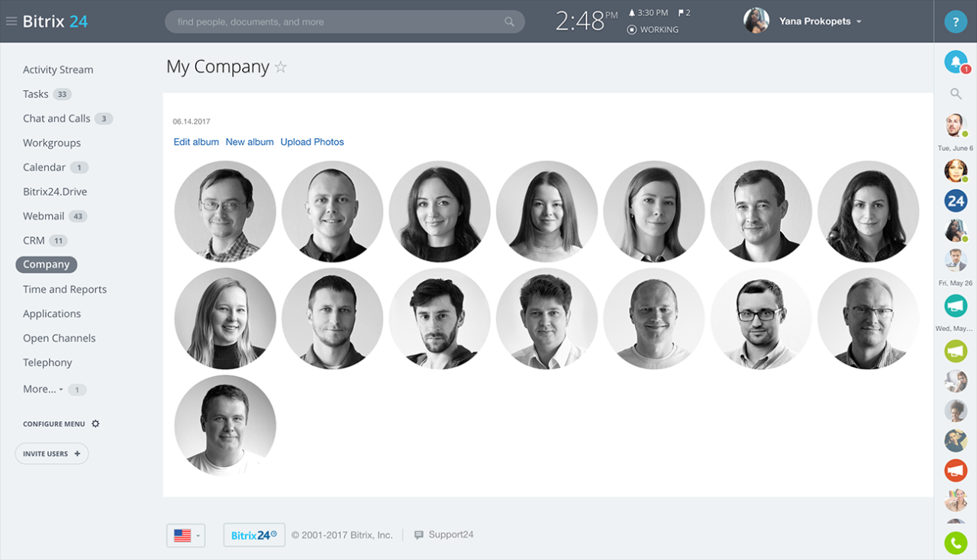
Task: Open the red megaphone channel icon
Action: coord(956,470)
